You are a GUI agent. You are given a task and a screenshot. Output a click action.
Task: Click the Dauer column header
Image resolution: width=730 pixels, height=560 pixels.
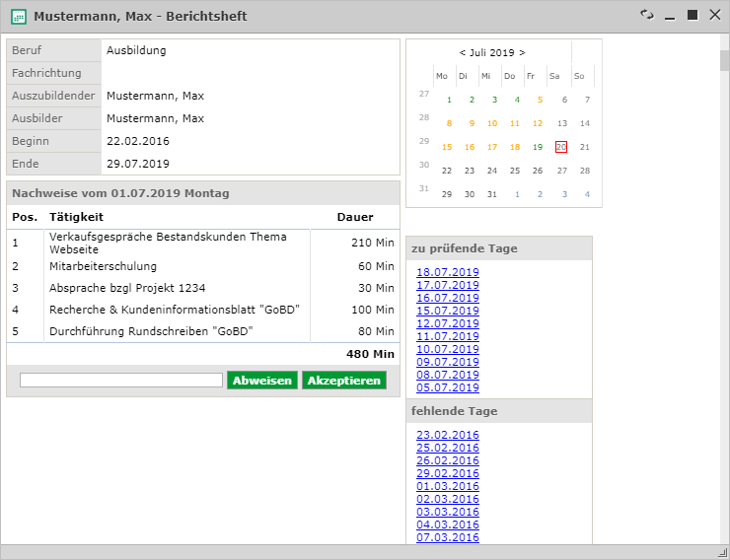click(355, 217)
